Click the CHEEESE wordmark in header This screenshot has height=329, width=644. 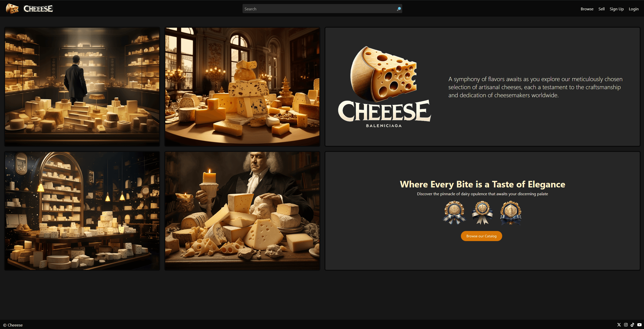click(38, 9)
